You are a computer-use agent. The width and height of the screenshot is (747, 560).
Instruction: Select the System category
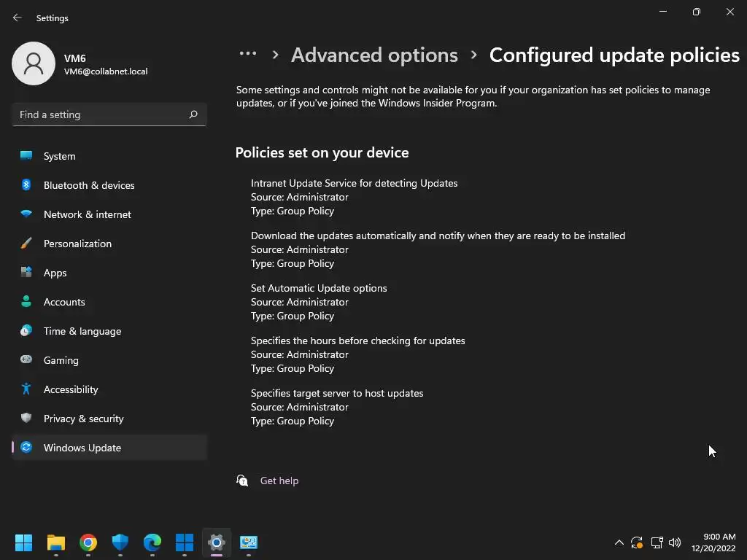click(x=59, y=156)
